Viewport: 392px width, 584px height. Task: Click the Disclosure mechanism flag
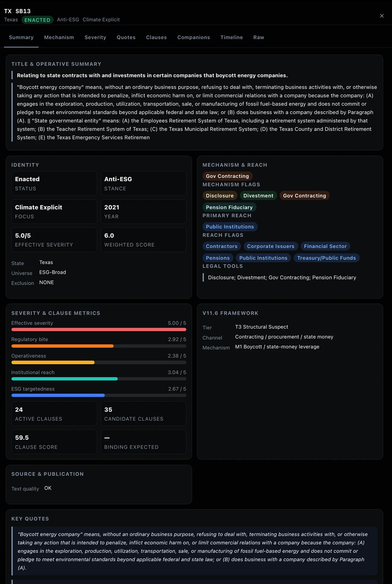pyautogui.click(x=220, y=196)
